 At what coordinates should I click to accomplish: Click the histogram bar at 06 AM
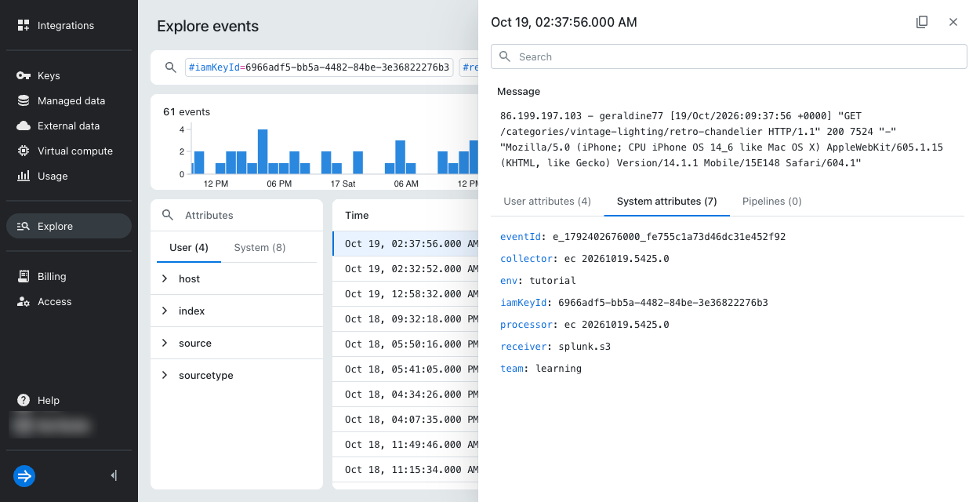tap(401, 157)
